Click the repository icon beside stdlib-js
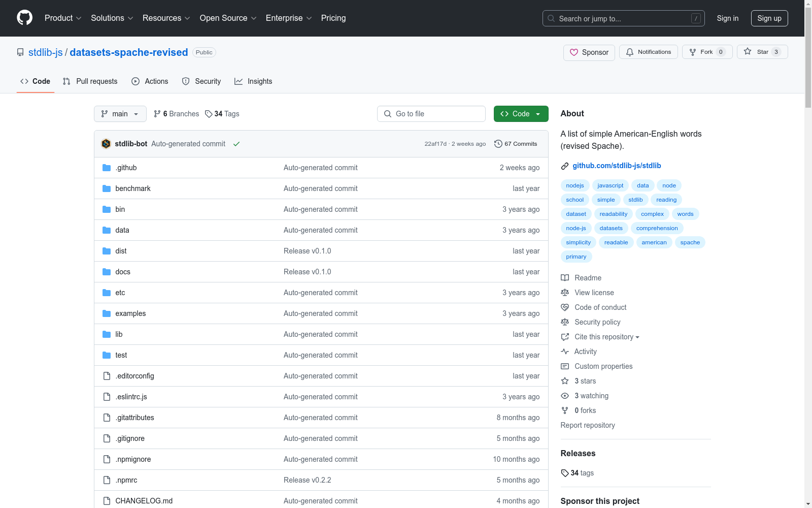The width and height of the screenshot is (812, 508). click(20, 52)
